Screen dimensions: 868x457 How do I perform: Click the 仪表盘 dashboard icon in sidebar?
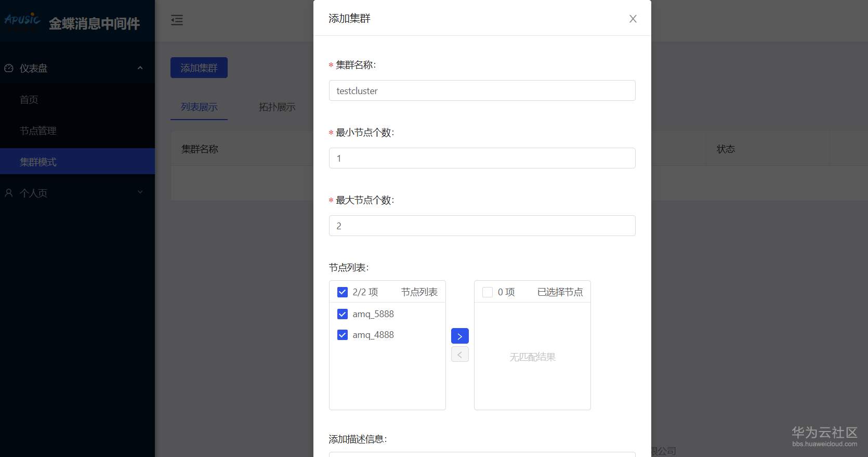tap(9, 68)
